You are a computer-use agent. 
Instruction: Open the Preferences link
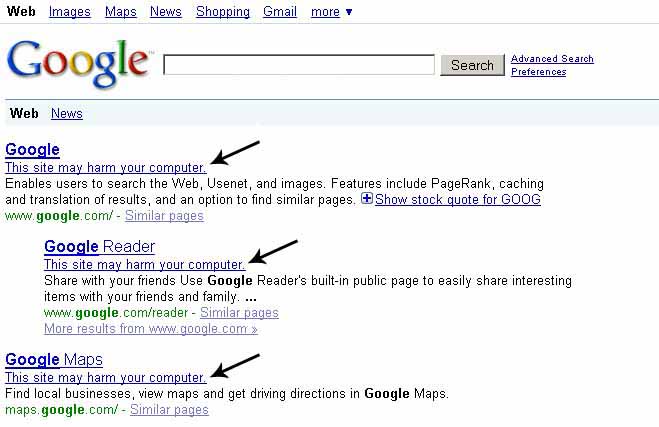tap(539, 72)
